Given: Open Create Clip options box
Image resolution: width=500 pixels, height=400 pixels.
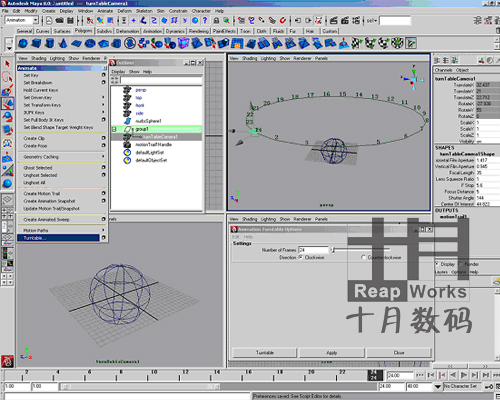Looking at the screenshot, I should (x=103, y=138).
